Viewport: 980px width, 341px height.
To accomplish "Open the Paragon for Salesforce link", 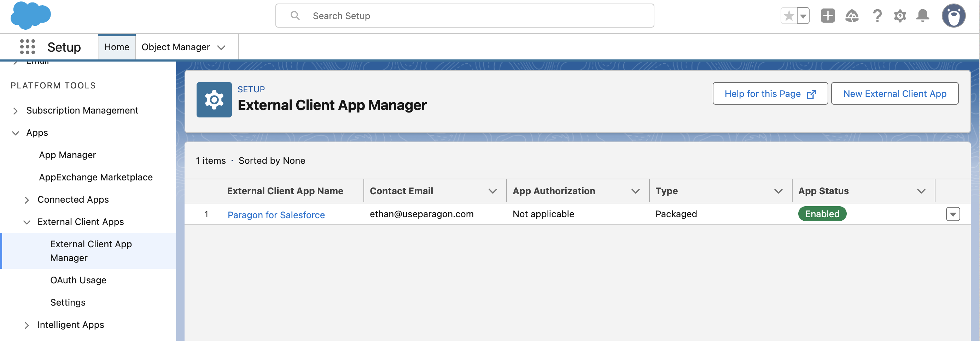I will (x=276, y=215).
